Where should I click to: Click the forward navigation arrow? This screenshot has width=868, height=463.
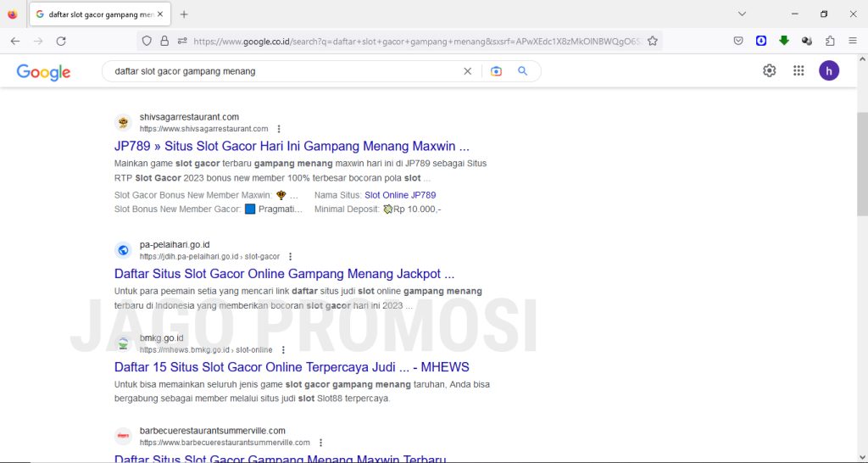(38, 41)
